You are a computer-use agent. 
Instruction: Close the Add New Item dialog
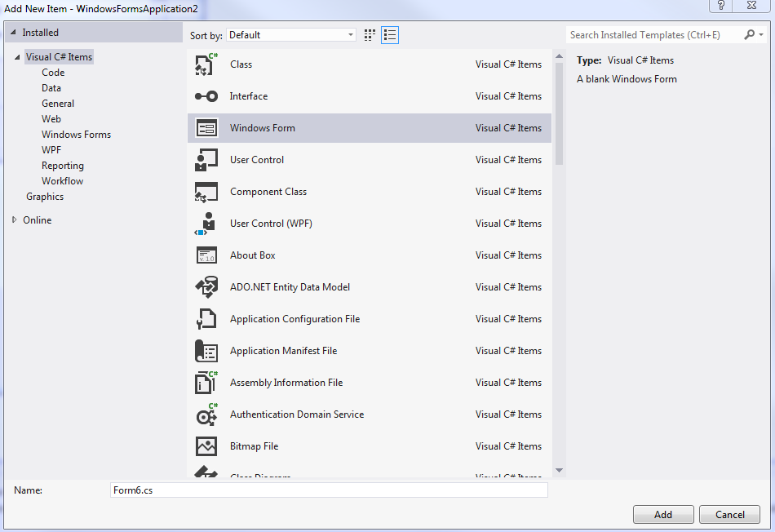[x=752, y=6]
